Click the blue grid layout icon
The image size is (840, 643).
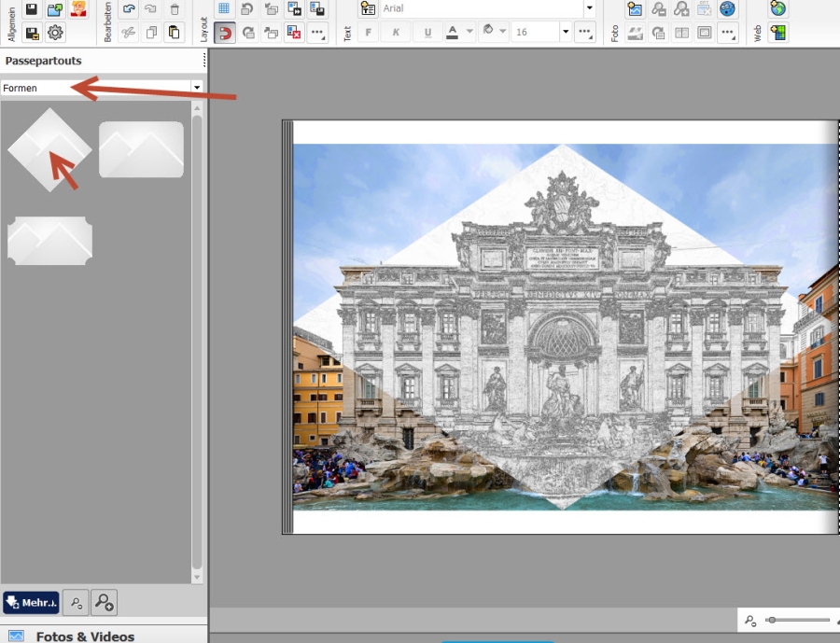click(x=224, y=9)
